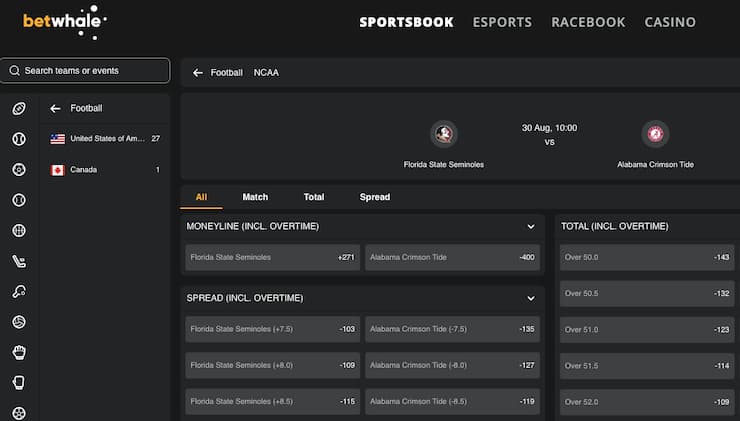Choose Alabama Crimson Tide (-8.0) at -127
The width and height of the screenshot is (740, 421).
(x=452, y=365)
